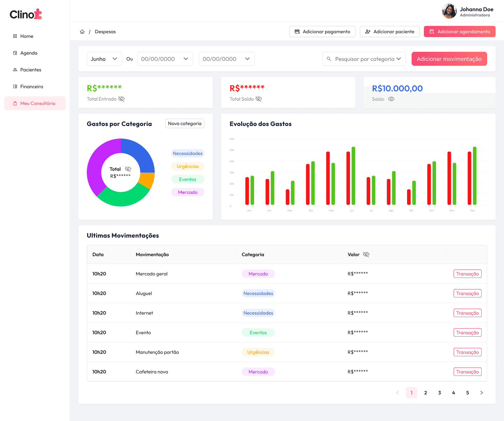Viewport: 504px width, 421px height.
Task: Open the Despesas breadcrumb item
Action: (x=105, y=31)
